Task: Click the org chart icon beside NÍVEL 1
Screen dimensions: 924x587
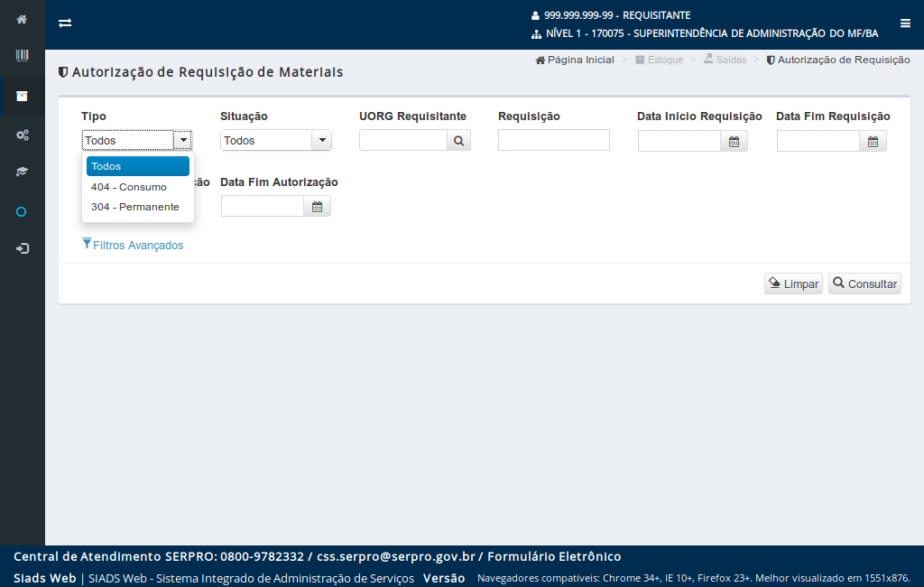Action: (x=536, y=34)
